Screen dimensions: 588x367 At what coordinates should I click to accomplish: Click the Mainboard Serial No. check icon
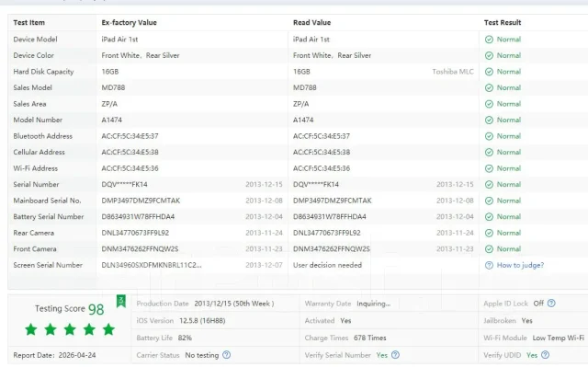[x=489, y=201]
